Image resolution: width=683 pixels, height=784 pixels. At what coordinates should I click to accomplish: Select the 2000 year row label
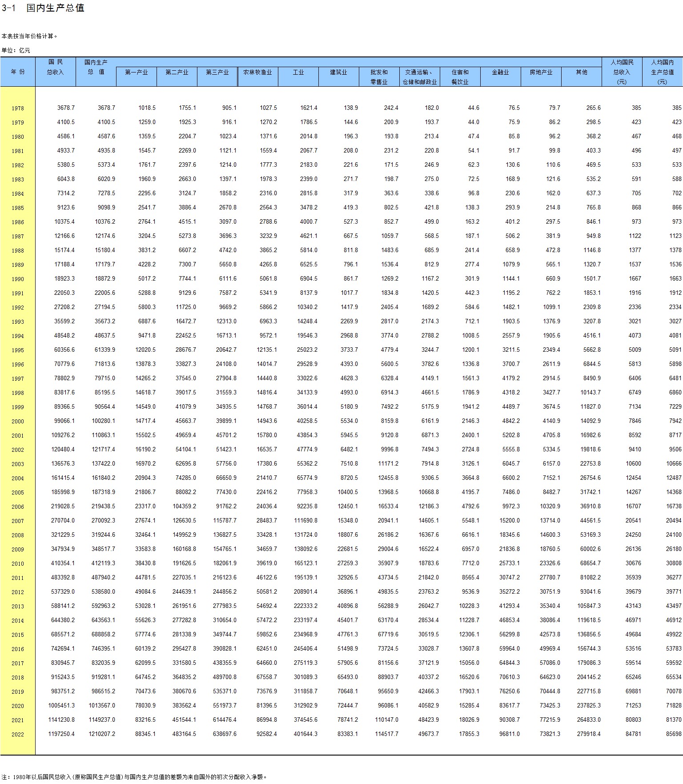[x=18, y=422]
